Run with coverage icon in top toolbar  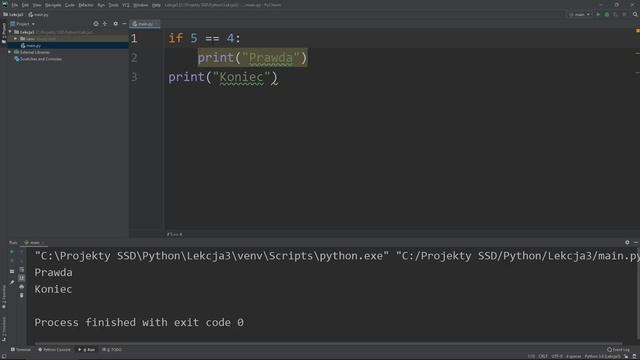coord(616,14)
